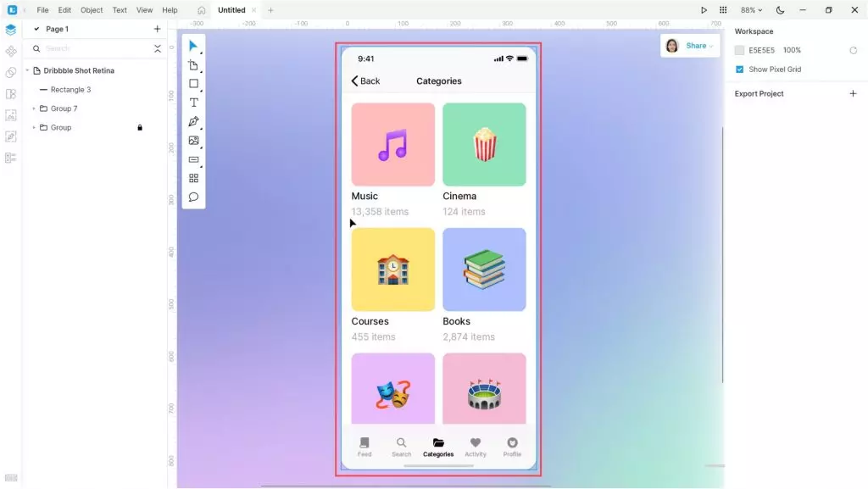868x489 pixels.
Task: Click the workspace opacity 100% value
Action: tap(792, 50)
